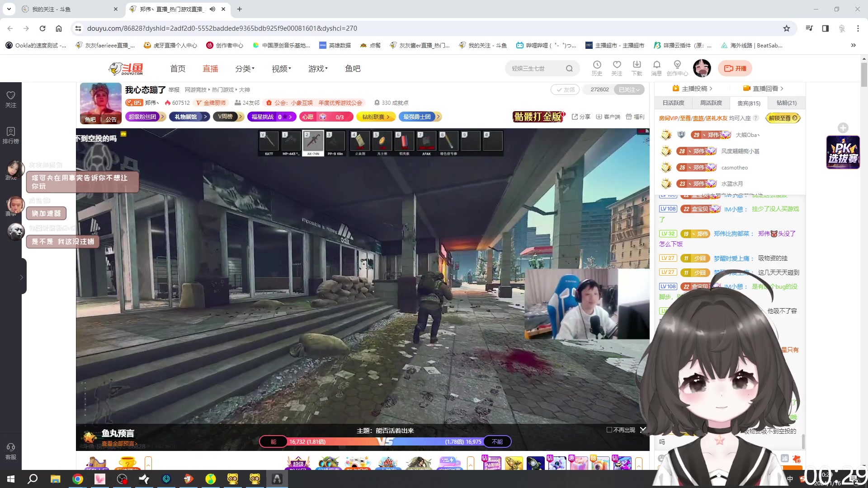Click the user avatar in header
This screenshot has height=488, width=868.
[x=702, y=68]
